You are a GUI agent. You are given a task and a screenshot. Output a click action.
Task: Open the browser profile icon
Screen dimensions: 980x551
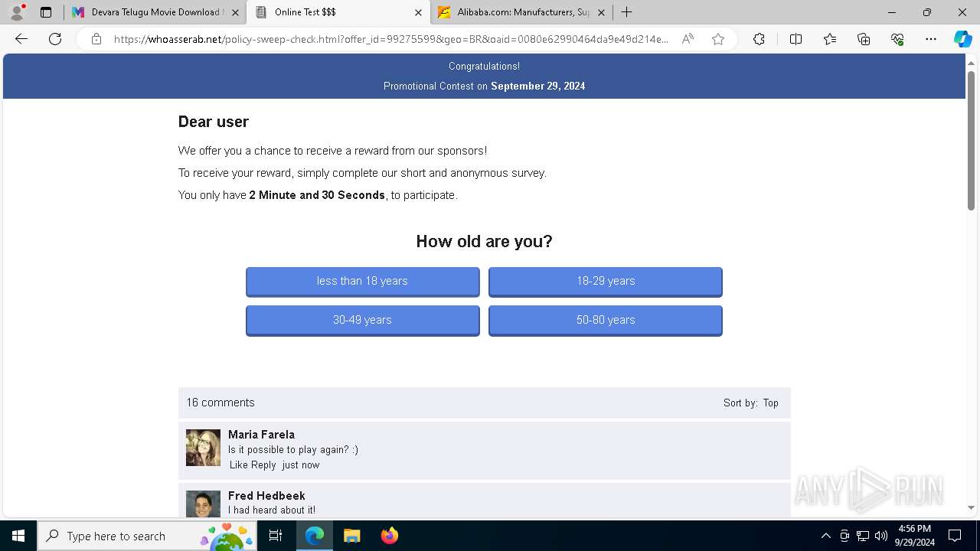tap(17, 12)
